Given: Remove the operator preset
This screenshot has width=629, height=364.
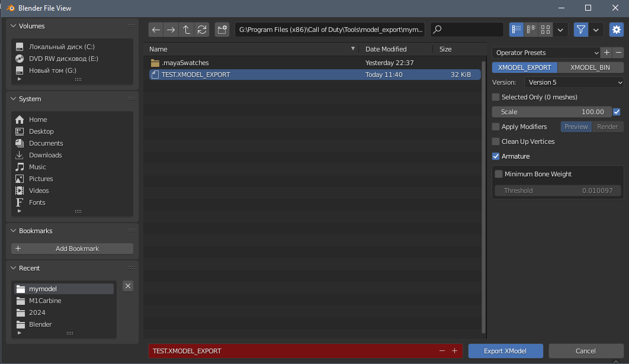Looking at the screenshot, I should pyautogui.click(x=618, y=53).
